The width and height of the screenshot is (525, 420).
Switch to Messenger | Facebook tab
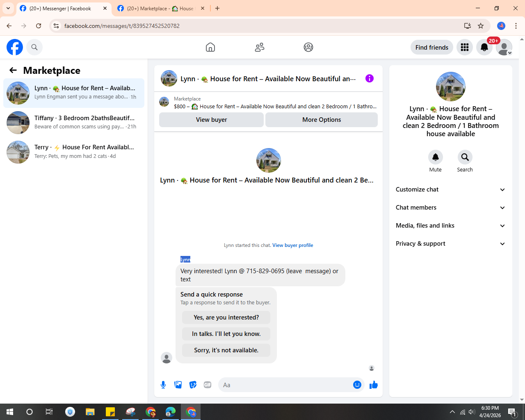pyautogui.click(x=64, y=9)
